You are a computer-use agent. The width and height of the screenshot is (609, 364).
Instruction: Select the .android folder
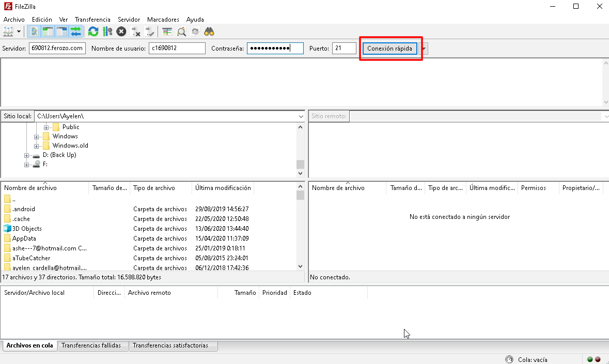point(23,209)
